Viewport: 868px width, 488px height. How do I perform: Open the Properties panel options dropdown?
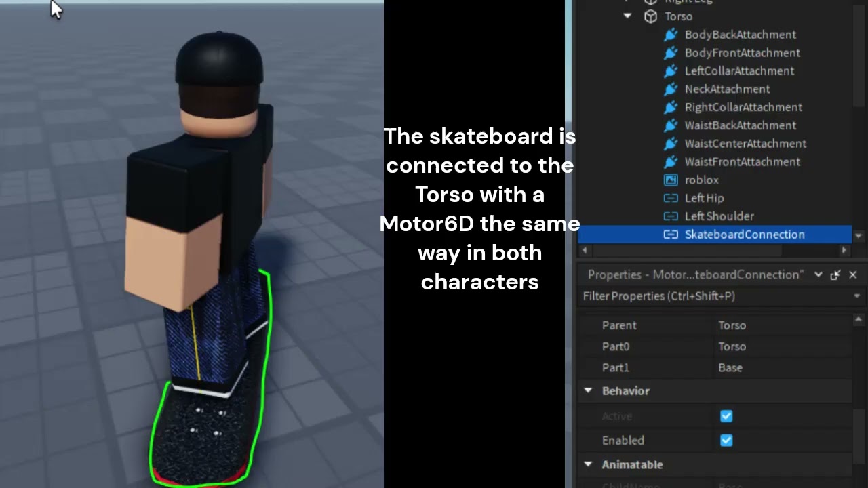(x=818, y=274)
